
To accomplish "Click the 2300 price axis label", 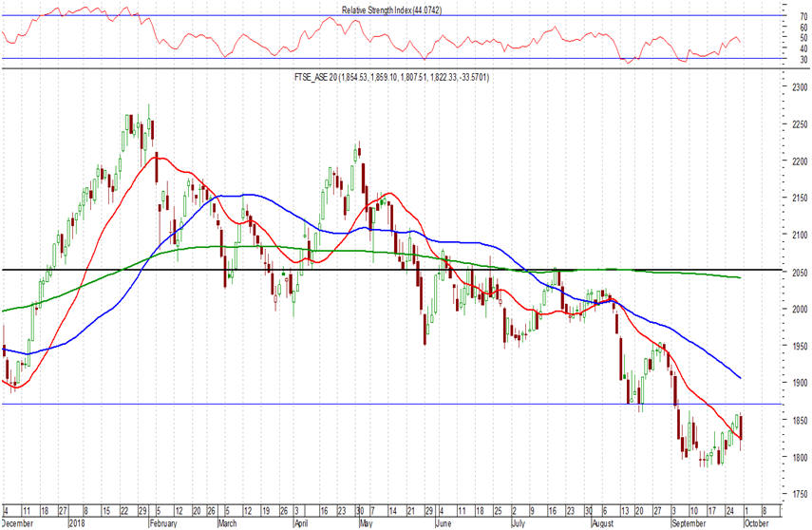I will click(800, 87).
